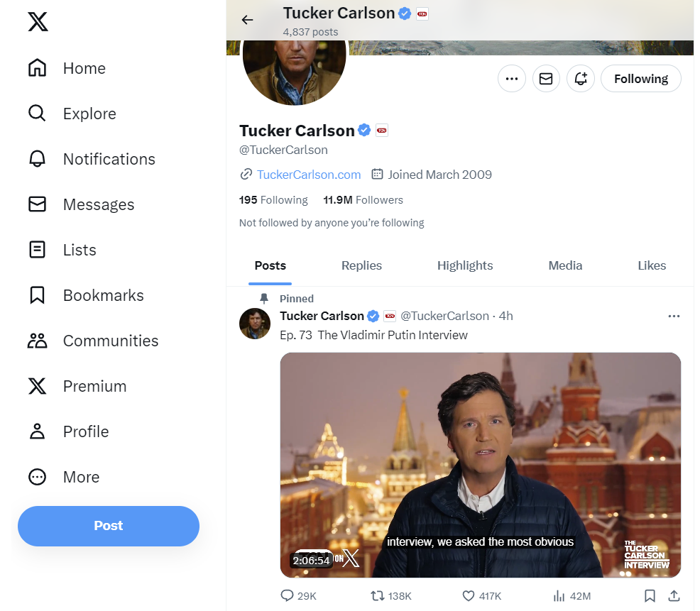Go back using the arrow icon
The image size is (700, 611).
pyautogui.click(x=247, y=20)
